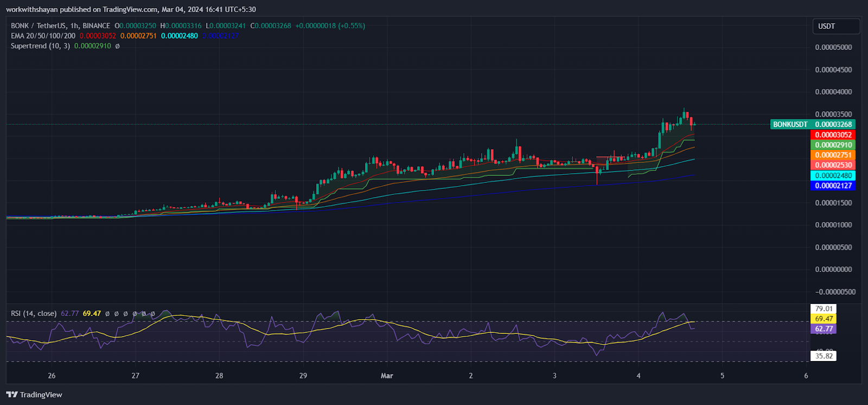The height and width of the screenshot is (405, 868).
Task: Click the 0.00003500 price scale label
Action: [833, 114]
